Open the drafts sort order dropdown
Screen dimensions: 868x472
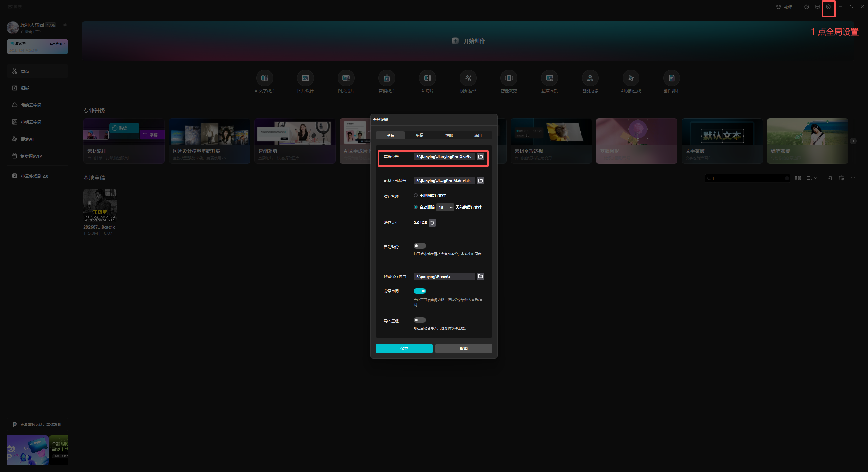[811, 178]
